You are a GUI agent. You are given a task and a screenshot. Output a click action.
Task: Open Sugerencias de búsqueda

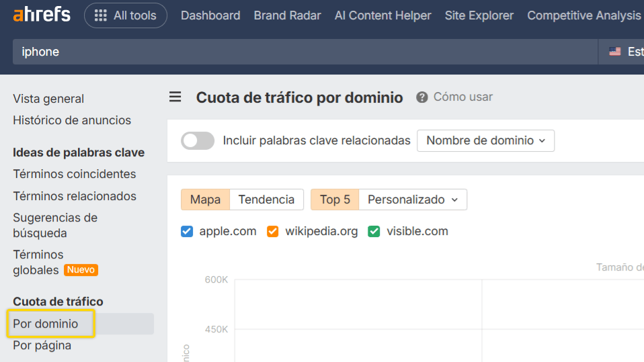coord(55,226)
